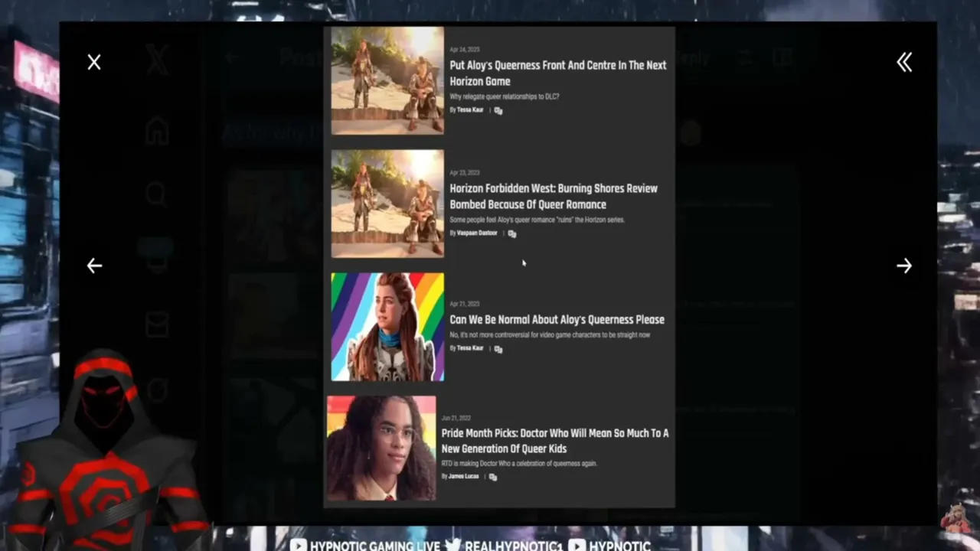Collapse the side panel with the double chevron

point(904,62)
